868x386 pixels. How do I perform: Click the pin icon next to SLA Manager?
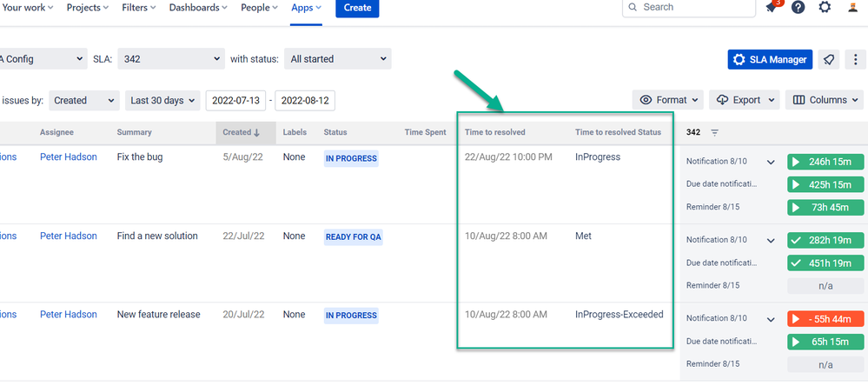tap(829, 59)
